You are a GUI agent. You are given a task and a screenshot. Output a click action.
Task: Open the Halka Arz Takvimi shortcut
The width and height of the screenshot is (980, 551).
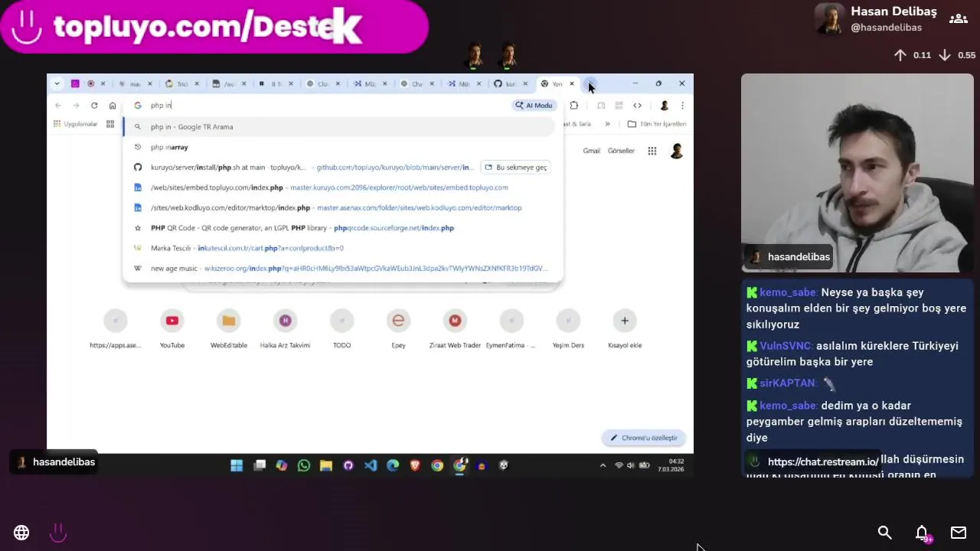pos(285,329)
